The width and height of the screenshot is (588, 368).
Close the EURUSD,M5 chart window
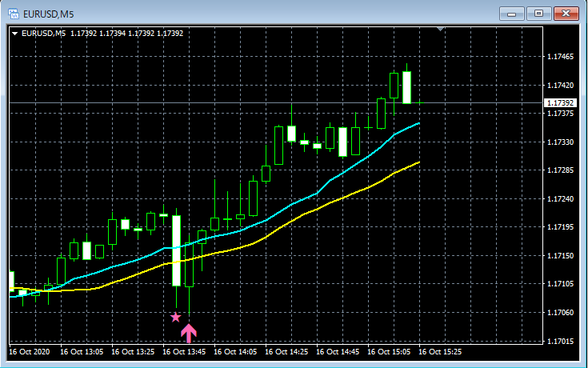[x=566, y=14]
